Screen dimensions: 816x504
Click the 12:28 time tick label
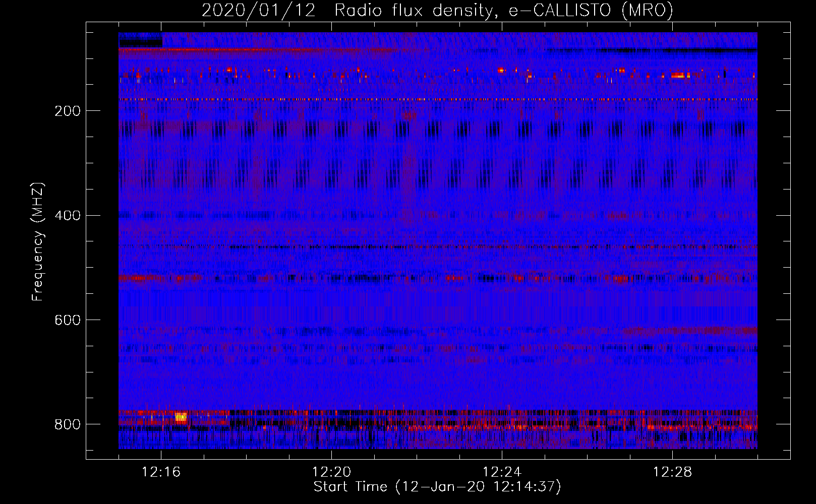[x=672, y=472]
